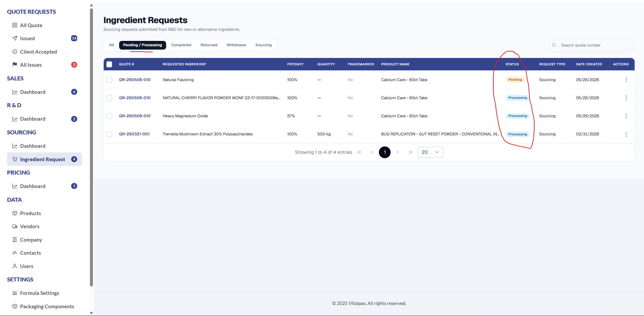The height and width of the screenshot is (316, 644).
Task: Click the Client Accepted checkmark icon
Action: (15, 52)
